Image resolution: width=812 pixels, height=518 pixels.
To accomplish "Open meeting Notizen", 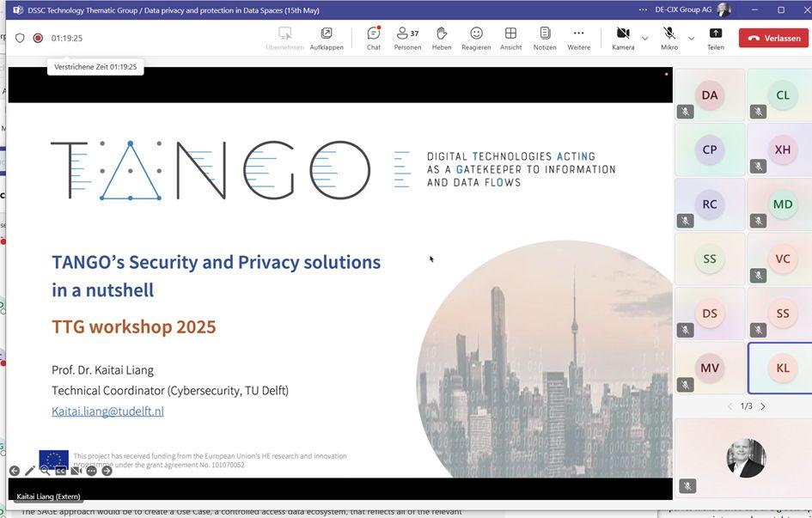I will tap(545, 38).
